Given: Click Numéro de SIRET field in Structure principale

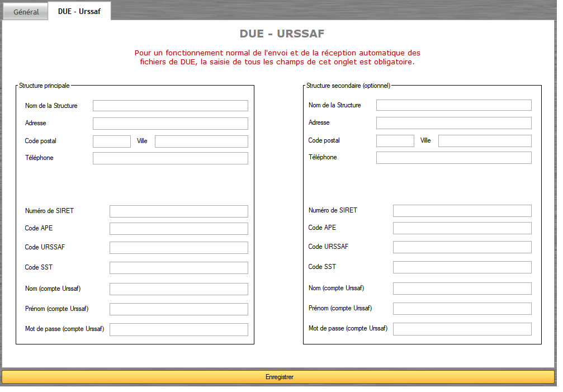Looking at the screenshot, I should pos(179,211).
